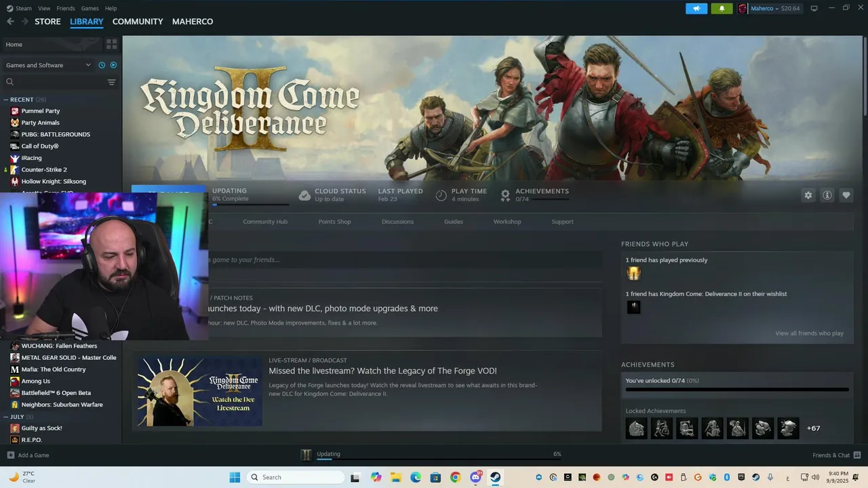Click the Home library button
868x488 pixels.
click(x=52, y=44)
